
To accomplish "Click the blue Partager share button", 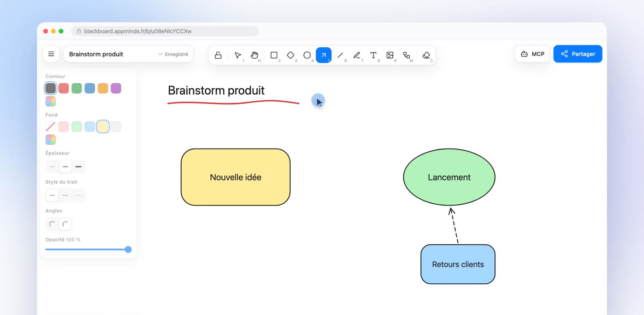I will pyautogui.click(x=578, y=54).
